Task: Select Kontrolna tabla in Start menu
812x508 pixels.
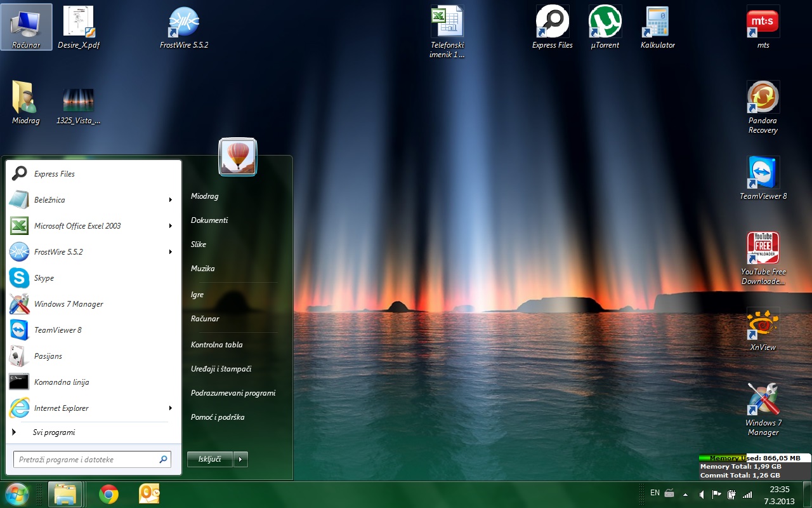Action: (217, 345)
